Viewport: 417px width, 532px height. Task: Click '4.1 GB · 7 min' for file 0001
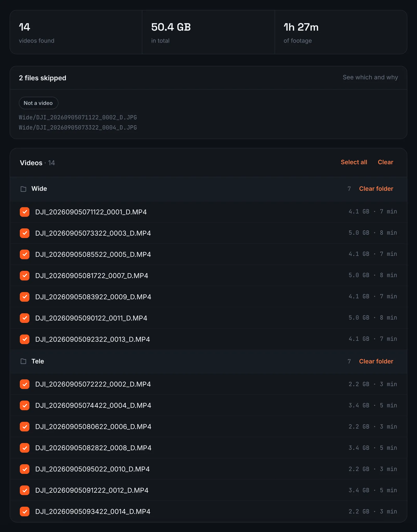coord(373,211)
